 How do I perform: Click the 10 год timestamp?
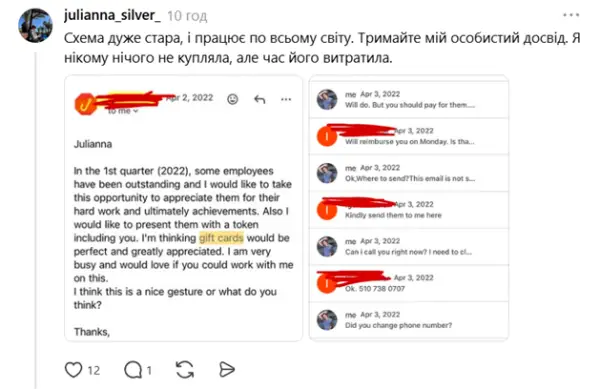pyautogui.click(x=187, y=16)
